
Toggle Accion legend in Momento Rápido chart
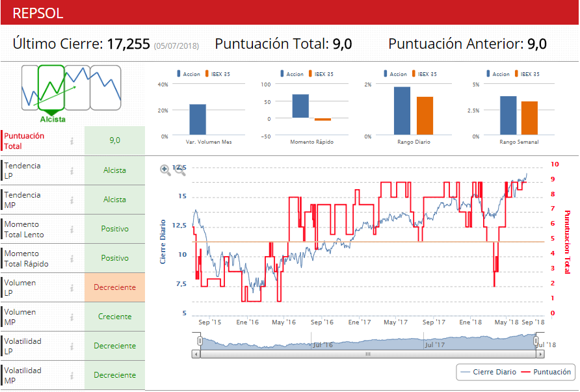click(292, 74)
